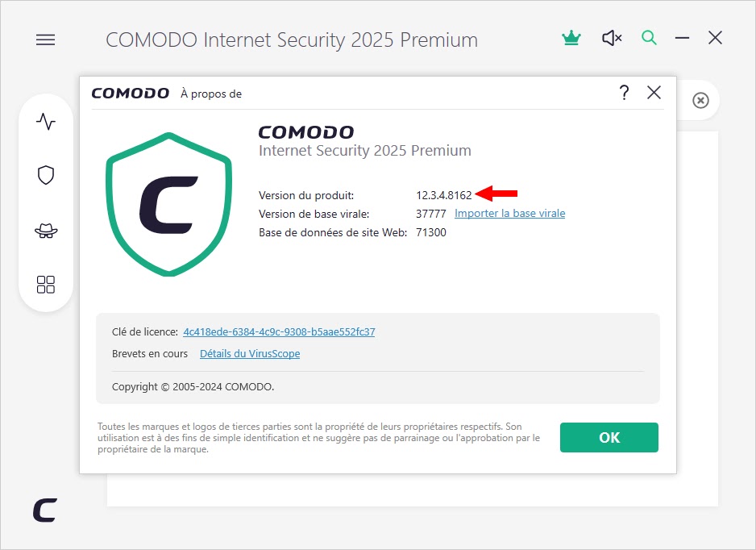Open the license key link
This screenshot has height=550, width=756.
point(279,332)
